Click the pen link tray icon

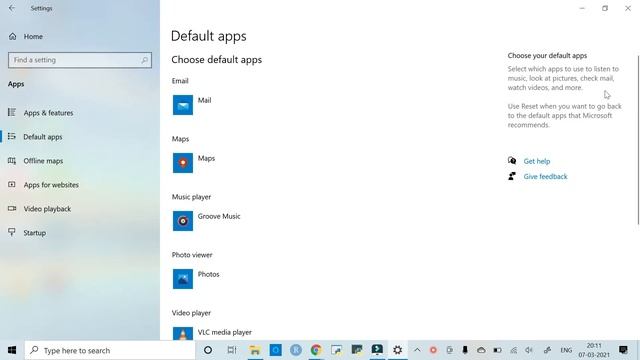pyautogui.click(x=547, y=350)
